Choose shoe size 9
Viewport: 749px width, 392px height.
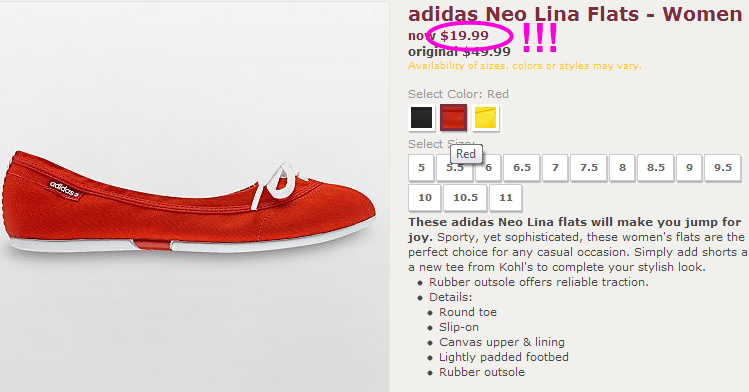pyautogui.click(x=689, y=168)
